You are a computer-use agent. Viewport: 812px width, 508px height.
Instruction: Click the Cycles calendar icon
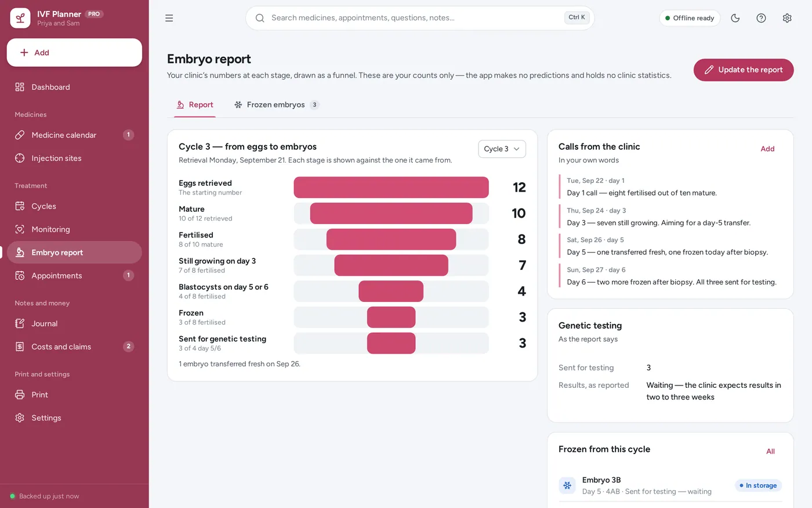[20, 206]
